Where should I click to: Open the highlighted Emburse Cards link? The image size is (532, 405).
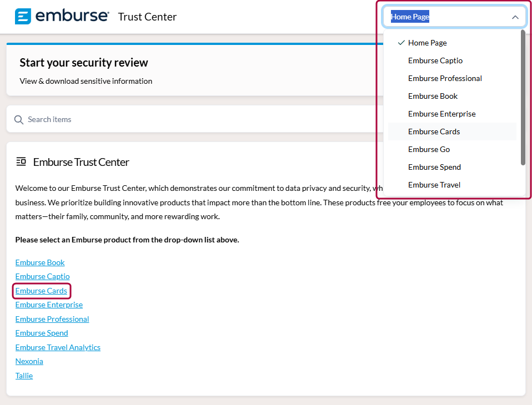coord(41,291)
